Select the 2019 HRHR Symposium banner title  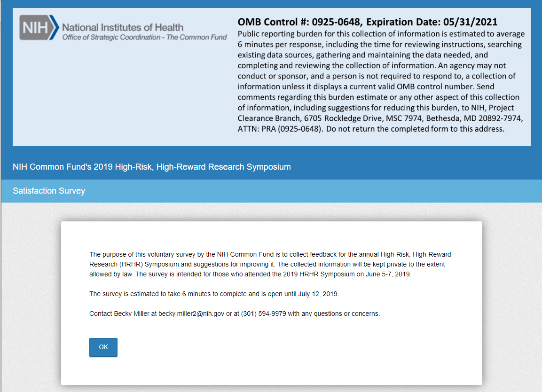[152, 166]
